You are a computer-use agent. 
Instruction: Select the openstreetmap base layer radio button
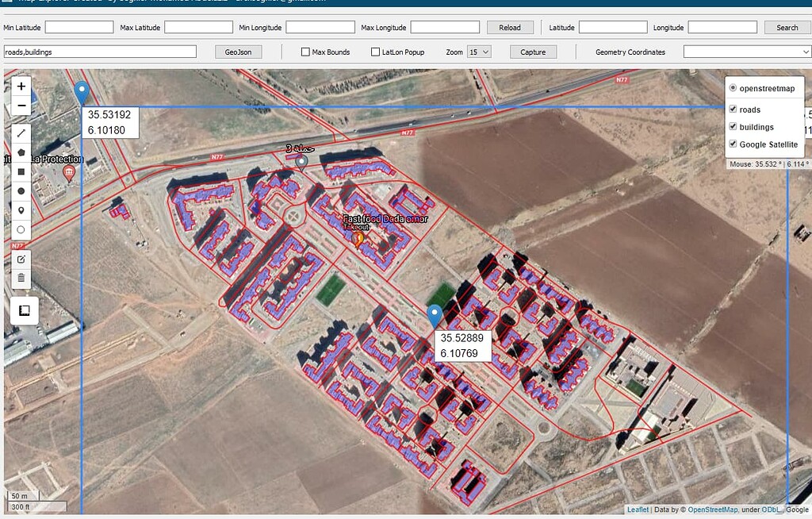click(x=733, y=88)
